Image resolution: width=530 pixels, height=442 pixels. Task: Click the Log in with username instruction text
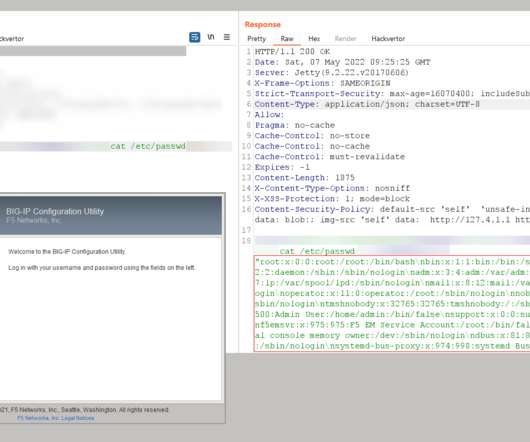[x=101, y=268]
